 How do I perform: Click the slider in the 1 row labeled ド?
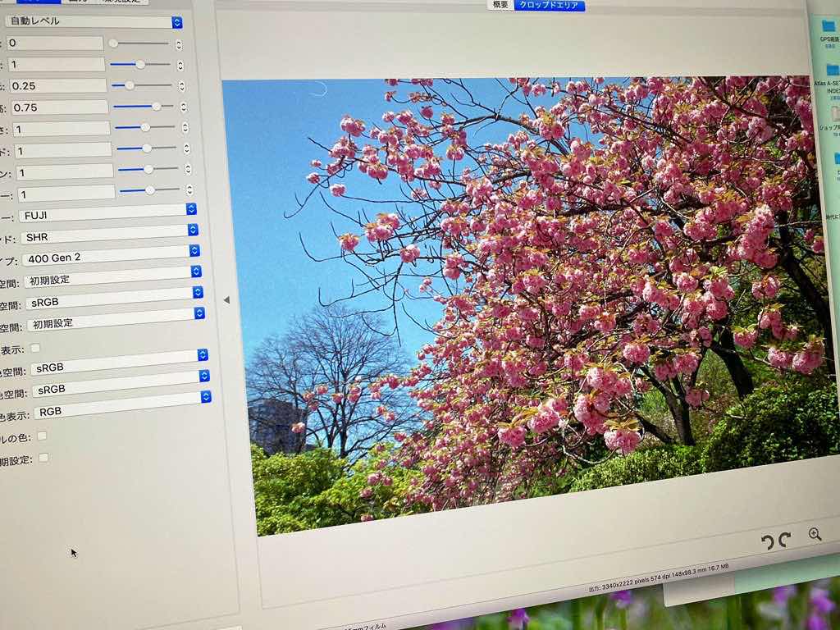(146, 148)
